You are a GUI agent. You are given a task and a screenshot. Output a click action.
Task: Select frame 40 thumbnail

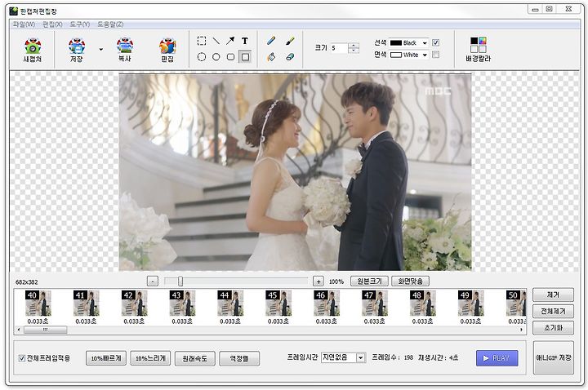click(38, 304)
